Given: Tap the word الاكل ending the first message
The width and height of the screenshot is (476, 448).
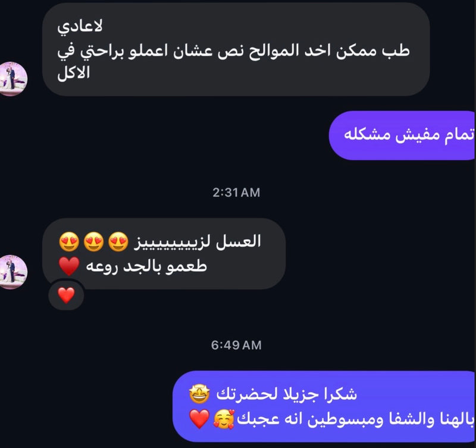Looking at the screenshot, I should pos(73,73).
